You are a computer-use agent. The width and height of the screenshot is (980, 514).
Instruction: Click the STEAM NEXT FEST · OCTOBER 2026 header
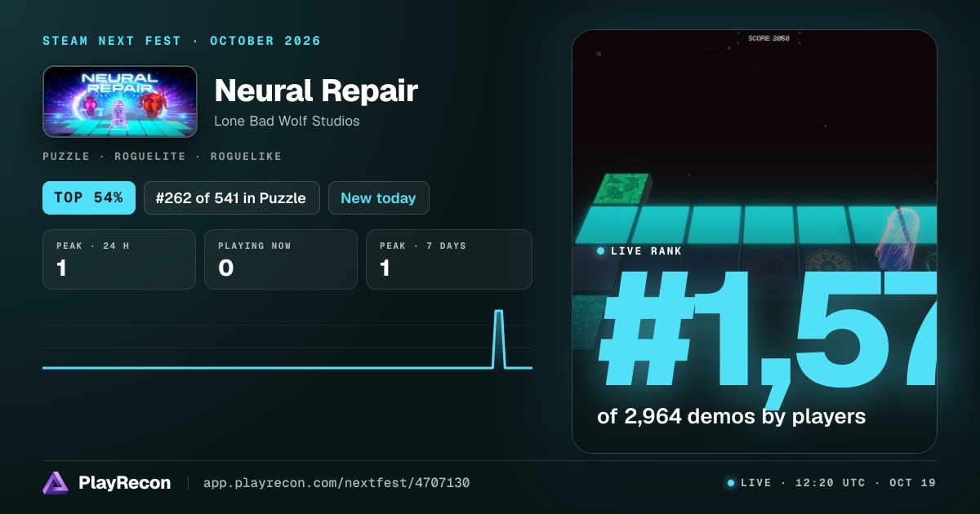click(181, 41)
